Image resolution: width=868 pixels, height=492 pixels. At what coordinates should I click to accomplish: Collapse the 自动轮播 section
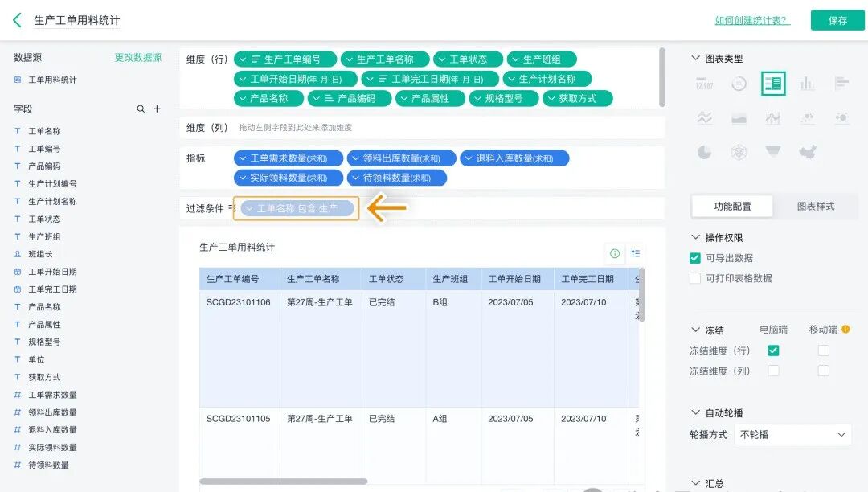[x=695, y=412]
